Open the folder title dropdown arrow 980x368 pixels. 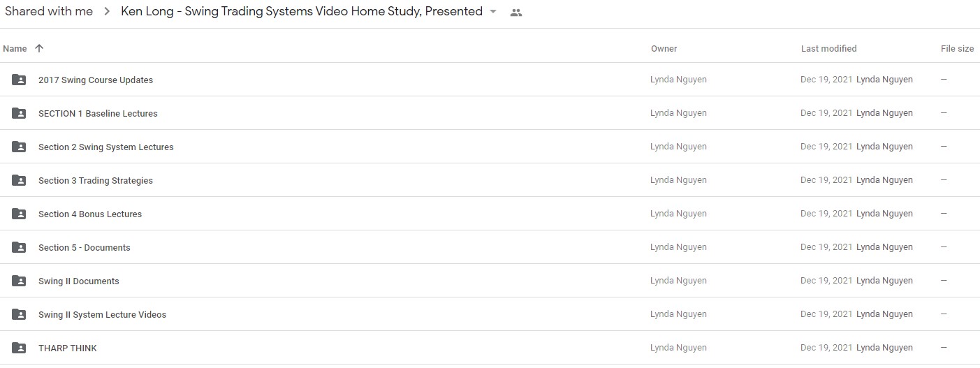pyautogui.click(x=494, y=12)
